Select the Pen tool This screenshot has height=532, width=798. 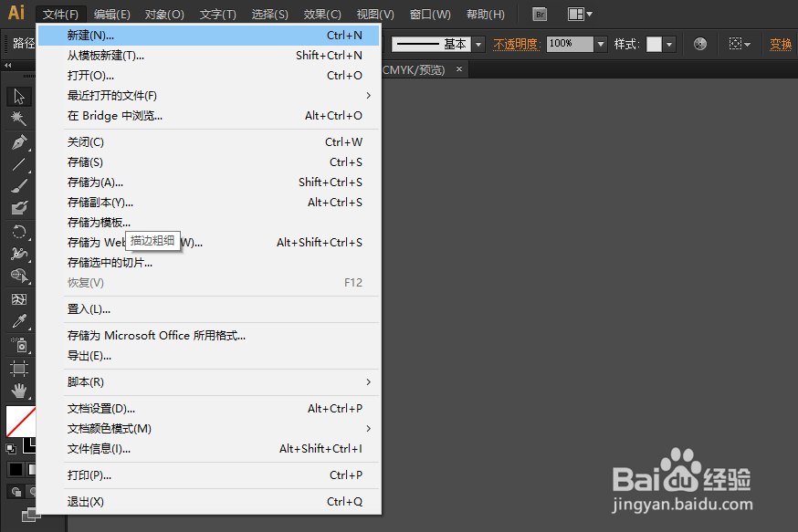[x=19, y=142]
